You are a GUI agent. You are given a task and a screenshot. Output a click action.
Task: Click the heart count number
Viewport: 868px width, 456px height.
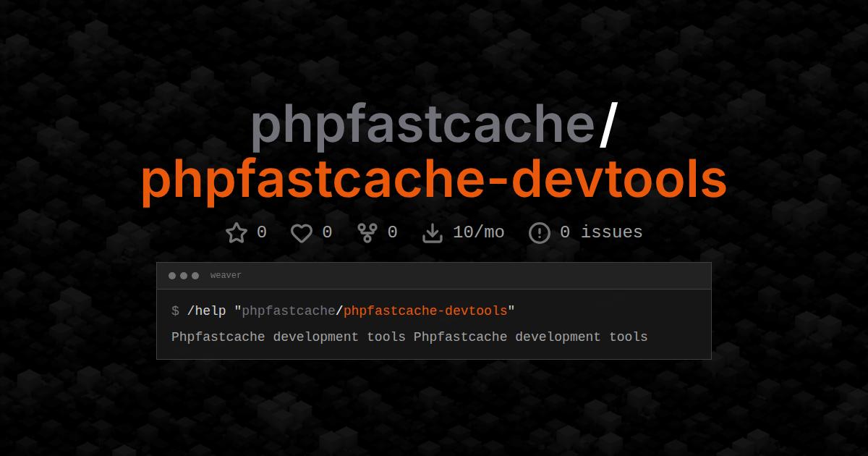coord(327,232)
